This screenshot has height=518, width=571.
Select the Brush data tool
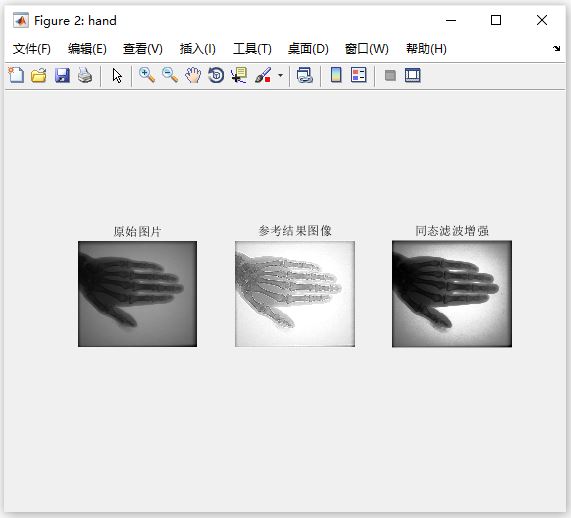pos(263,75)
